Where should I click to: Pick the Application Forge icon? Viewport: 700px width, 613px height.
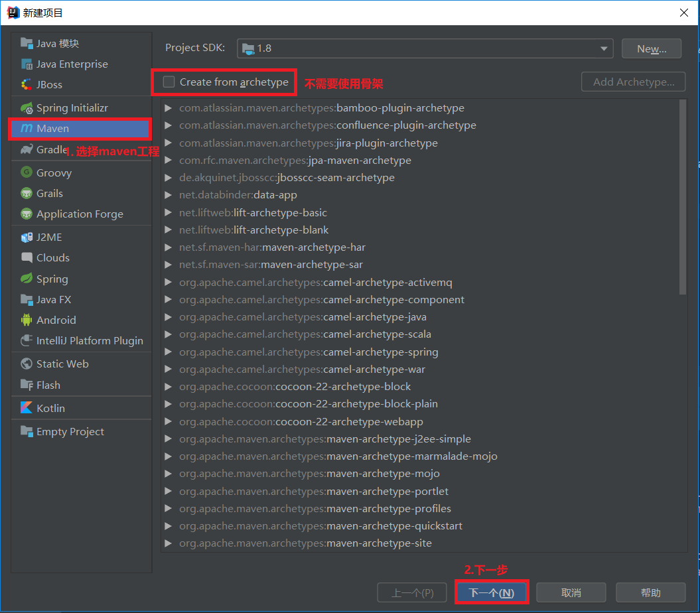click(27, 214)
